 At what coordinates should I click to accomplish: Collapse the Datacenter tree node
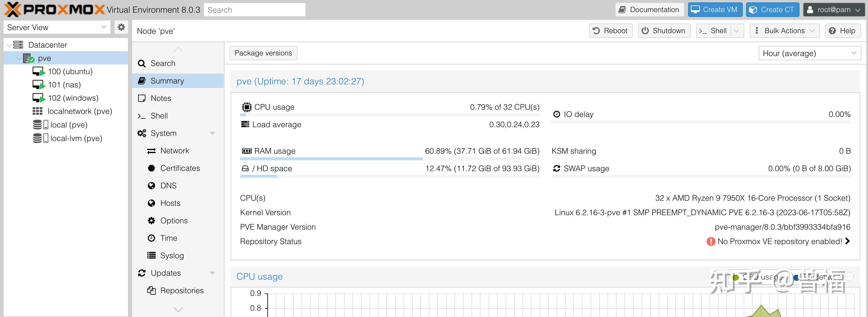point(9,45)
